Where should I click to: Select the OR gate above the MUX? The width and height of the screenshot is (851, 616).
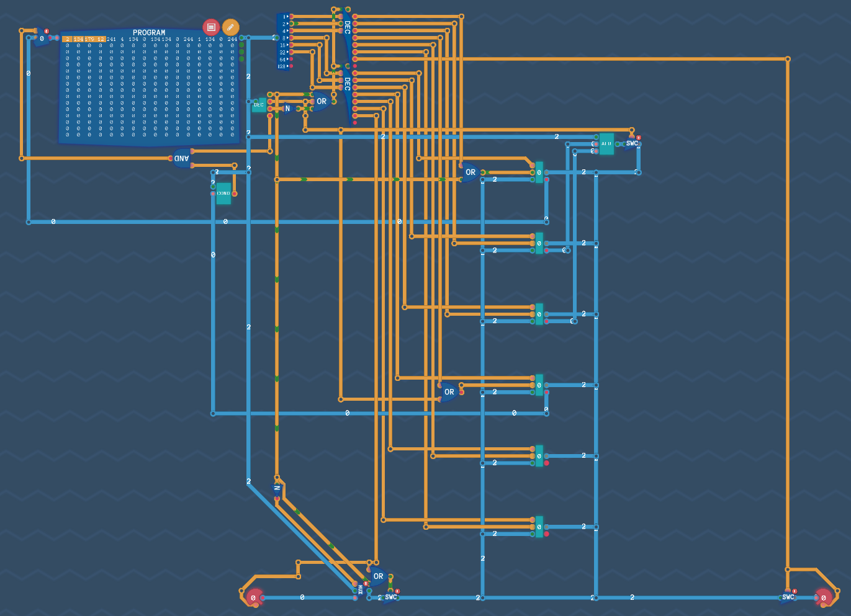(x=378, y=576)
